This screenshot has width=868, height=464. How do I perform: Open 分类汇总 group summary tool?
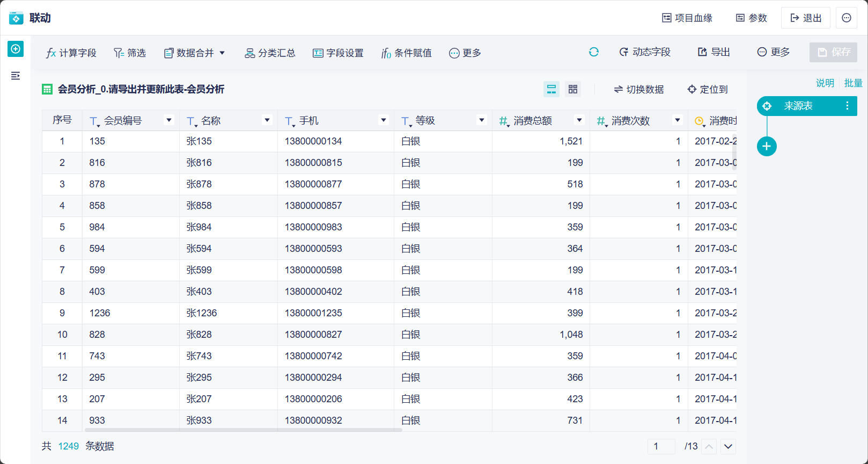click(x=270, y=53)
